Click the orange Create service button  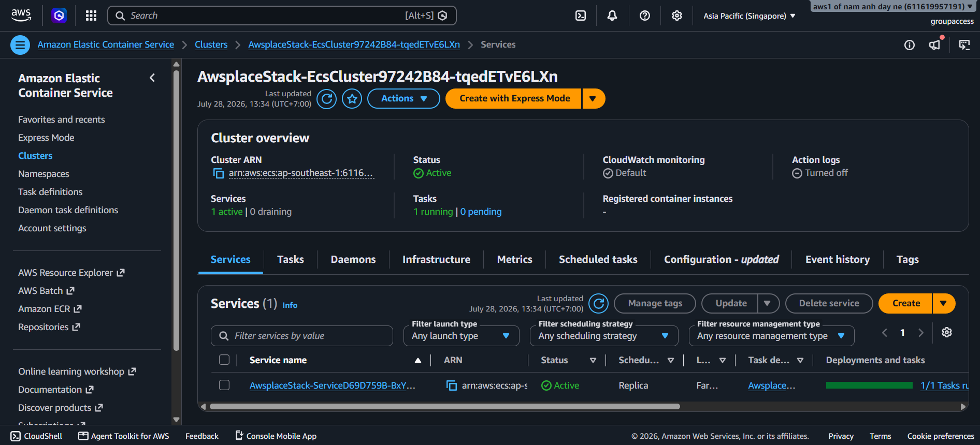pos(905,303)
